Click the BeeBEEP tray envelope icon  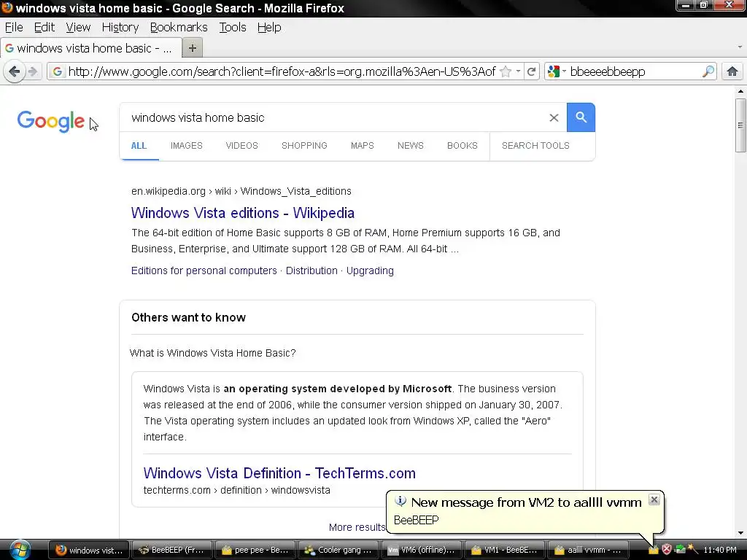653,550
